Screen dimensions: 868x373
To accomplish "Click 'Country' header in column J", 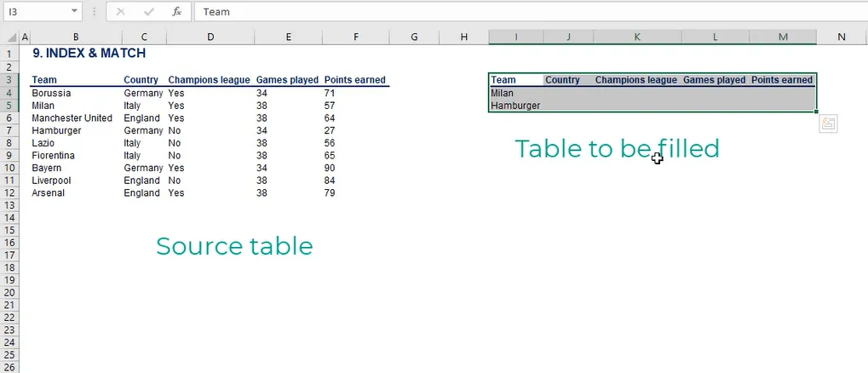I will coord(562,80).
